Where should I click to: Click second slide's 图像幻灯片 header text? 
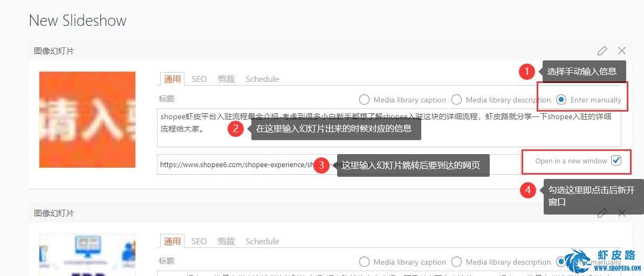[54, 213]
